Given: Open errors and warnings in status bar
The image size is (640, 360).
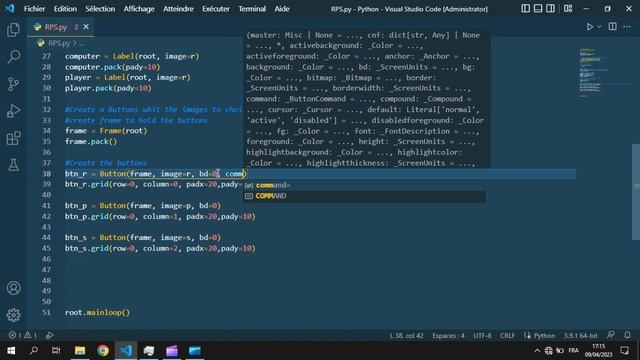Looking at the screenshot, I should pos(22,336).
